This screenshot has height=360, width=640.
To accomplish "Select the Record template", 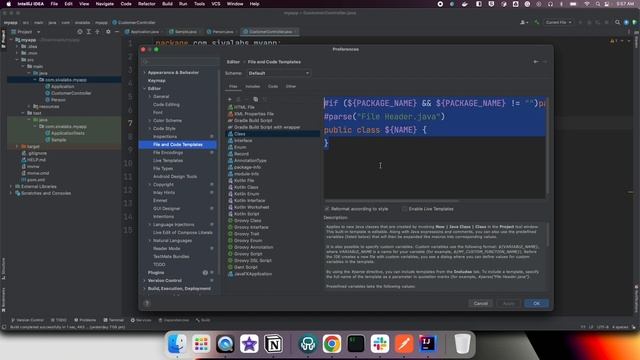I will [241, 154].
